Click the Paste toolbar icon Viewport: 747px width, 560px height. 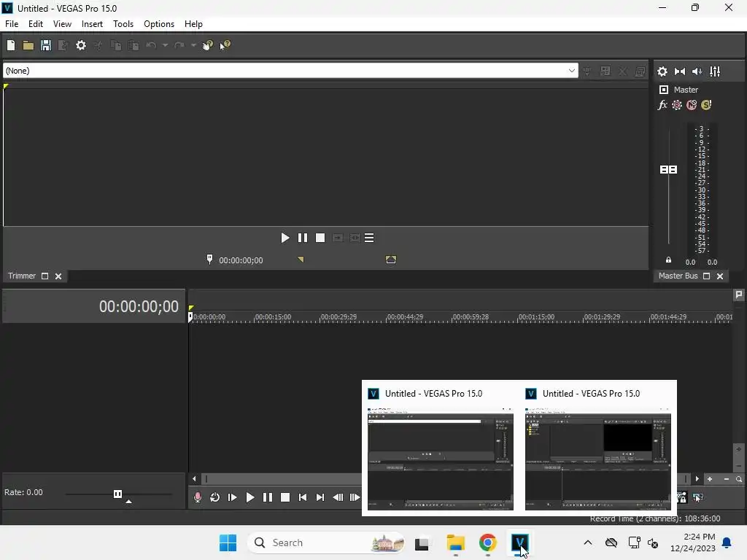click(x=133, y=45)
